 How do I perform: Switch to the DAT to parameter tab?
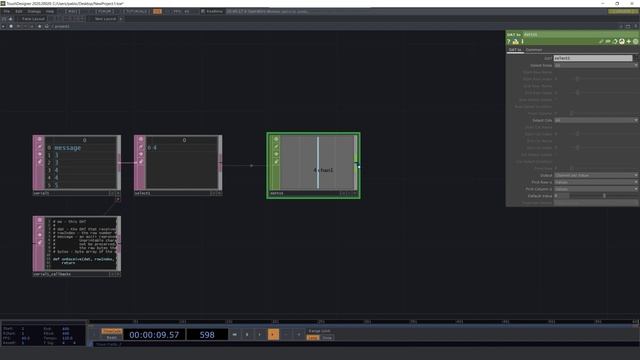(x=515, y=50)
